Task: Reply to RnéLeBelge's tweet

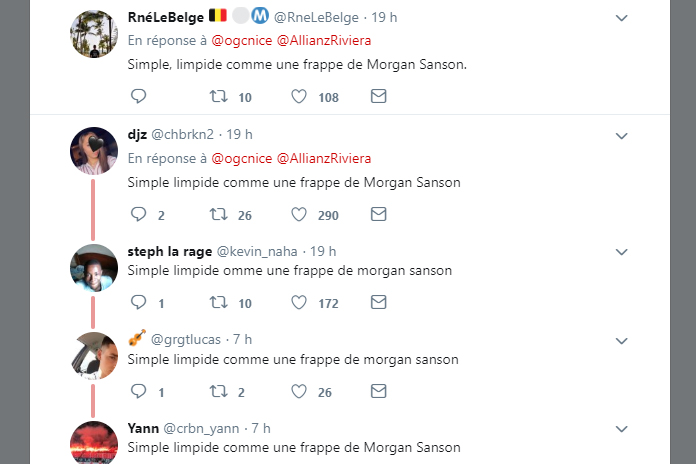Action: [138, 96]
